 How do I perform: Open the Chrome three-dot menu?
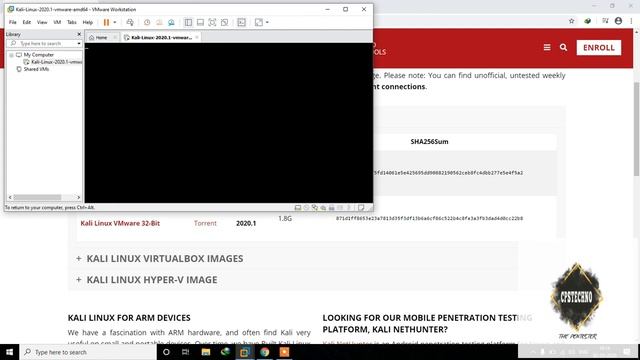[x=632, y=21]
